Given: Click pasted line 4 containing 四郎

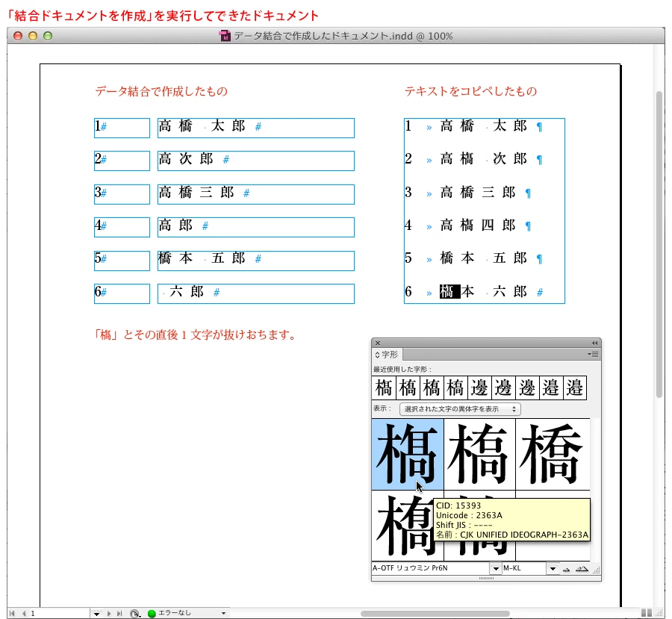Looking at the screenshot, I should [469, 225].
